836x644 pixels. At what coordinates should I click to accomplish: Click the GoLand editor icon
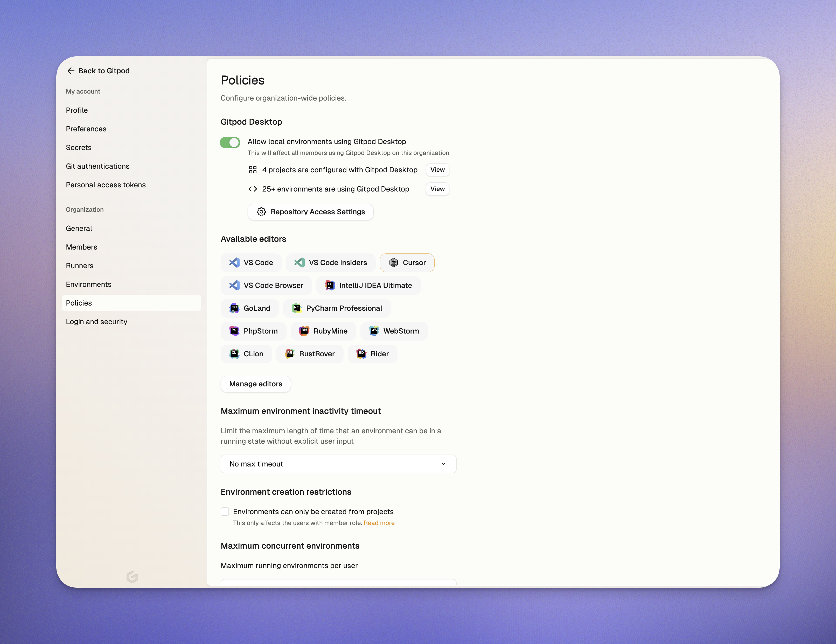point(234,308)
